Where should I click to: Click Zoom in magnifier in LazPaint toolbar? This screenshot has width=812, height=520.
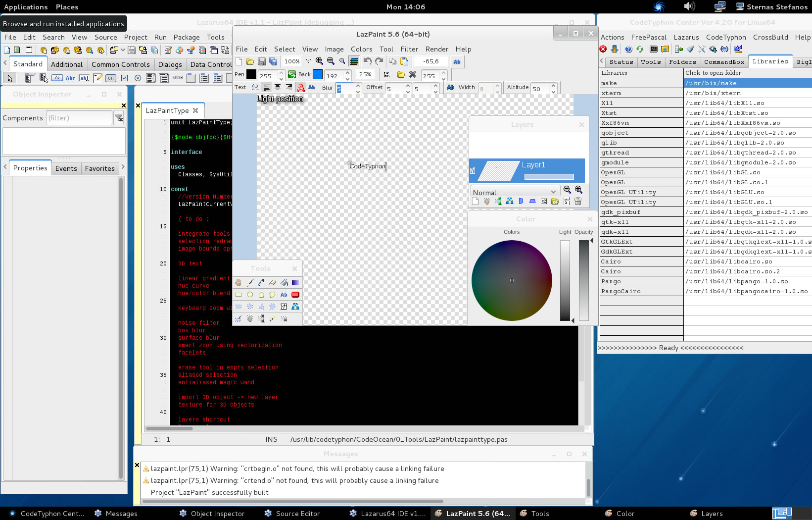[320, 61]
